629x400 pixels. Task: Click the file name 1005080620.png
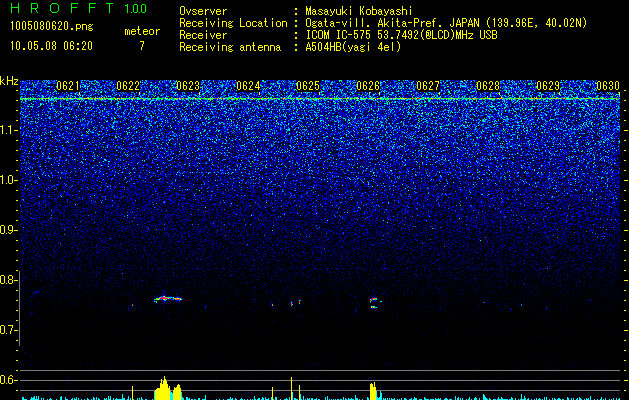coord(52,26)
